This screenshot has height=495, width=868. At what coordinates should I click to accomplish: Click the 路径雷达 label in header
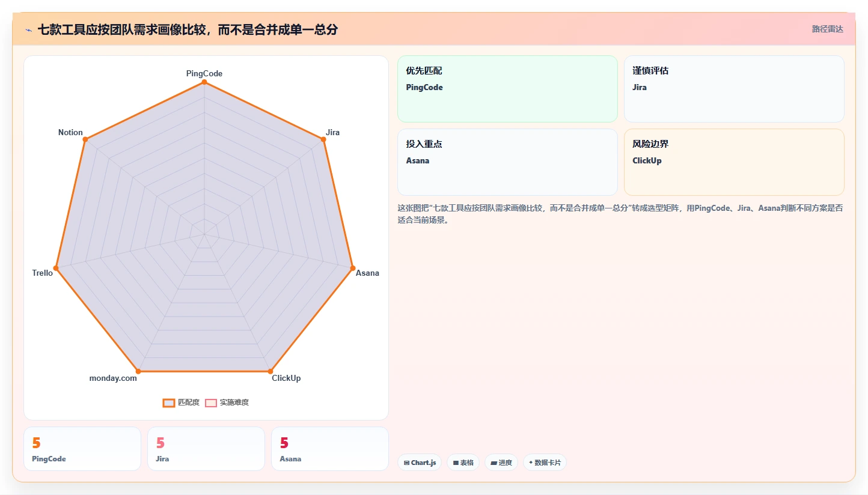click(828, 29)
